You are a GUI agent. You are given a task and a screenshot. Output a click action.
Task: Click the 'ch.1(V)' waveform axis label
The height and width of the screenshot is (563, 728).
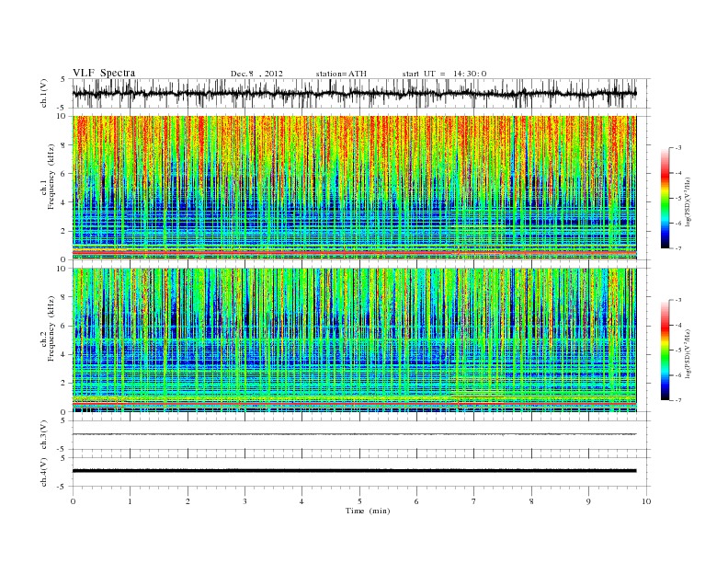pyautogui.click(x=44, y=93)
